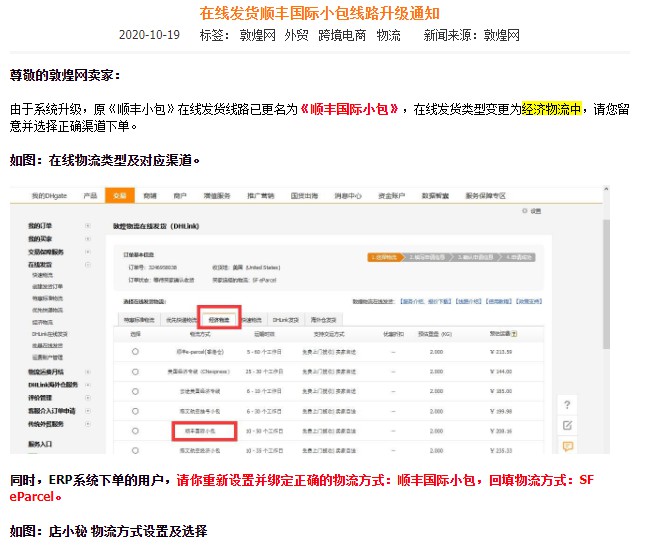Click the orange step 1 progress indicator
645x549 pixels.
[x=385, y=257]
